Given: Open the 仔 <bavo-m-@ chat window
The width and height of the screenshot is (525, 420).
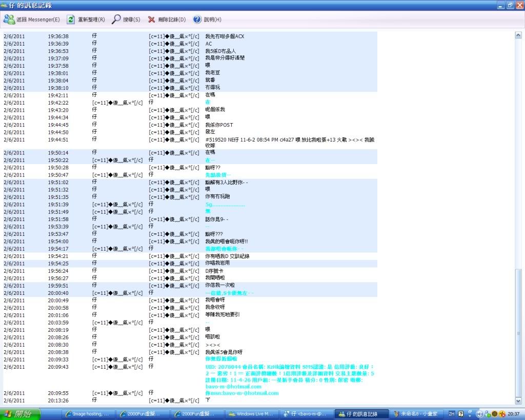Looking at the screenshot, I should (307, 414).
